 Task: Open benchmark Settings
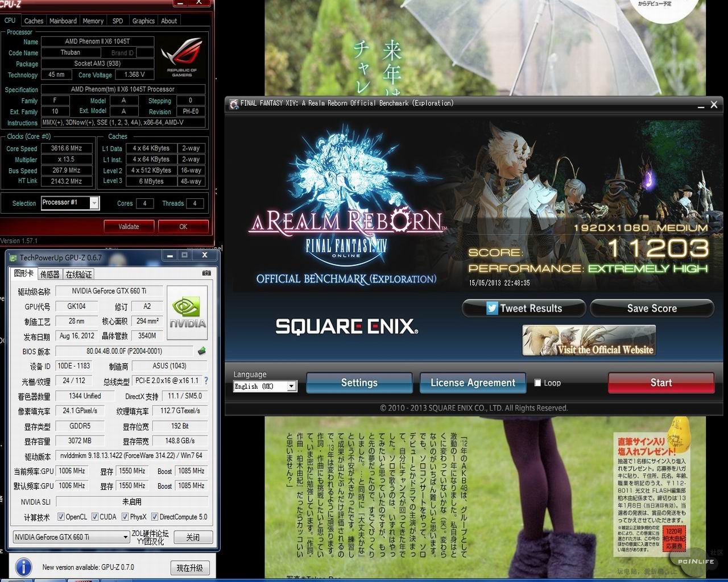click(x=359, y=383)
